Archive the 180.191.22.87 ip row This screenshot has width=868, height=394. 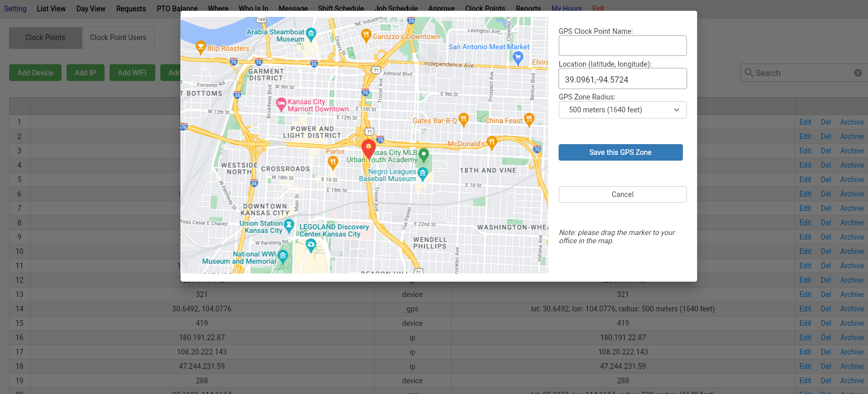(852, 338)
